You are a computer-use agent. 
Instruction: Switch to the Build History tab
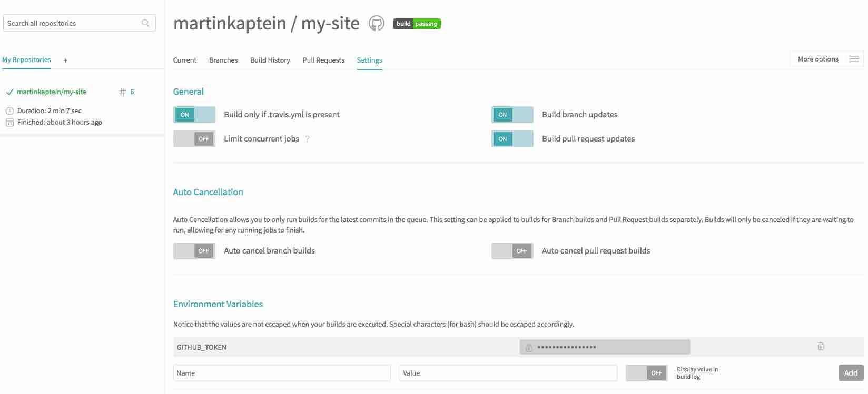270,60
